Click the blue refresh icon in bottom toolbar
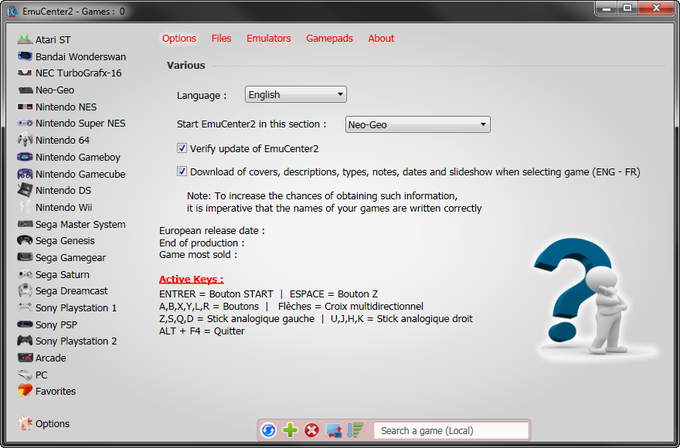Screen dimensions: 680x448 click(268, 430)
